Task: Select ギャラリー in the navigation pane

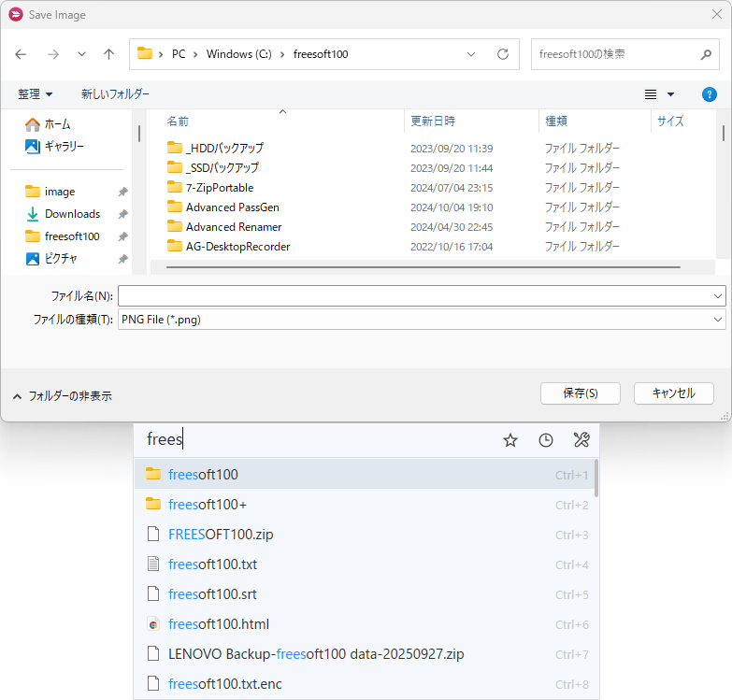Action: tap(54, 147)
